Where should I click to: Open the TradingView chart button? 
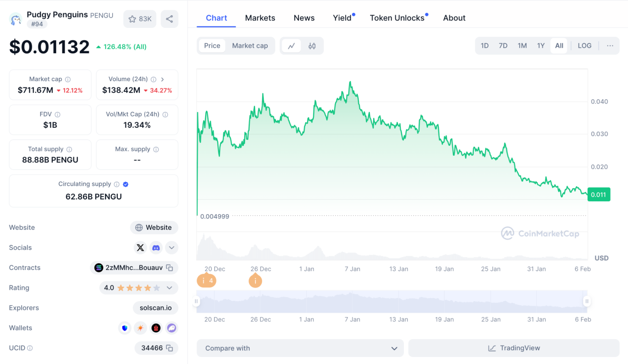(514, 348)
